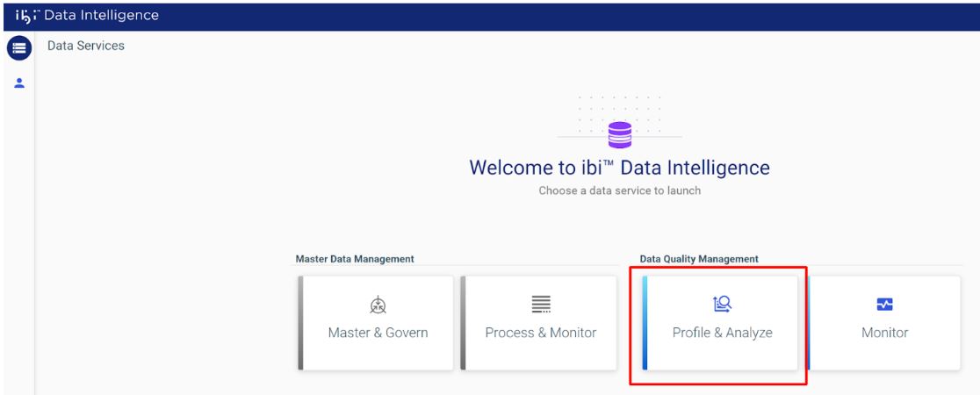Launch the Monitor data service
The height and width of the screenshot is (395, 980).
pos(883,323)
